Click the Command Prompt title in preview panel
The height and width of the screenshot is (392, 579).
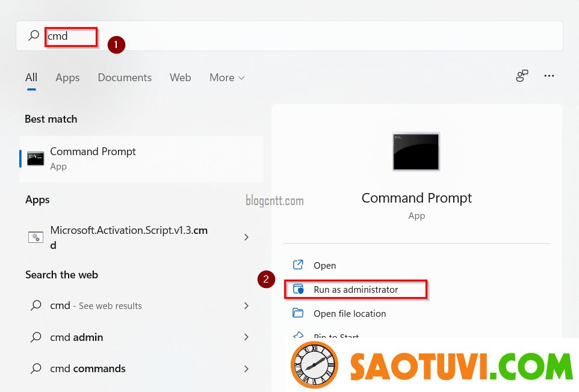tap(416, 198)
